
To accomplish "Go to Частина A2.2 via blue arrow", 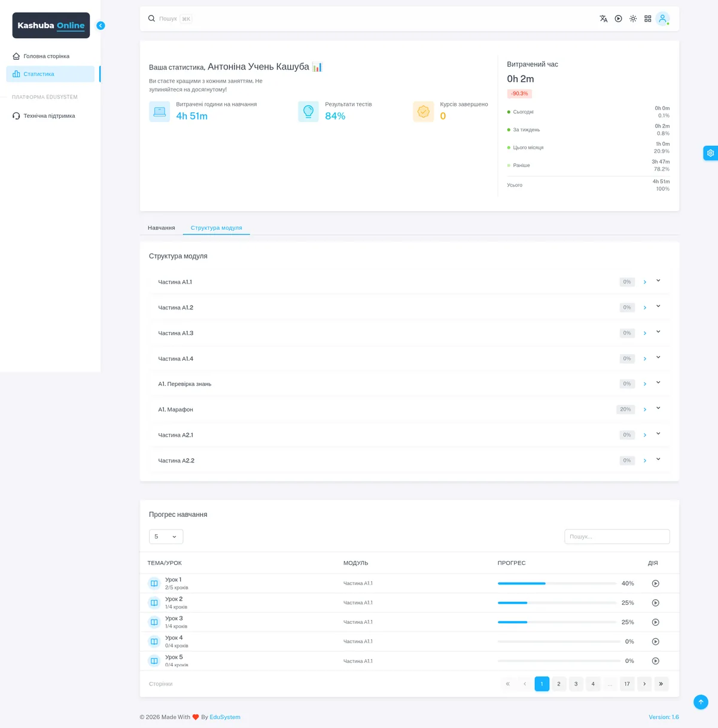I will 644,461.
